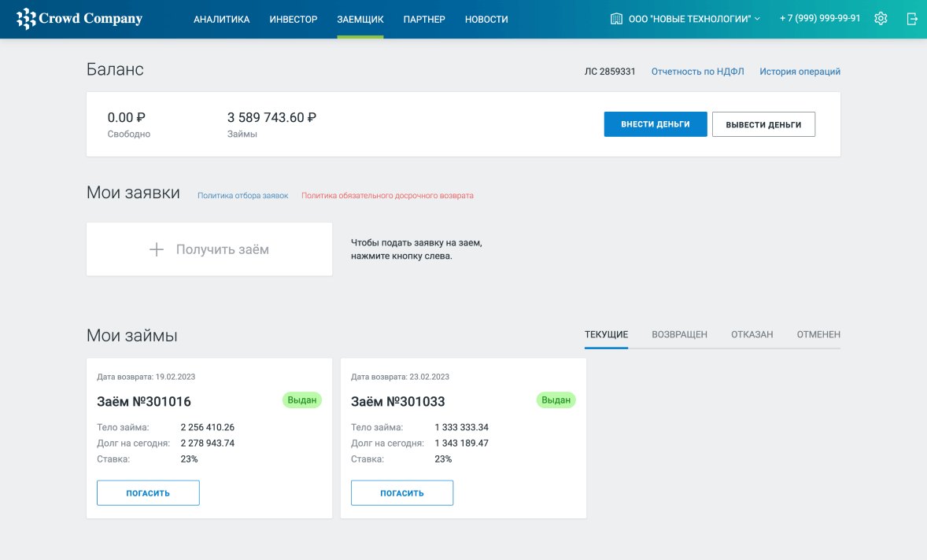Open Политика обязательного досрочного возврата link
This screenshot has height=560, width=927.
(x=387, y=196)
